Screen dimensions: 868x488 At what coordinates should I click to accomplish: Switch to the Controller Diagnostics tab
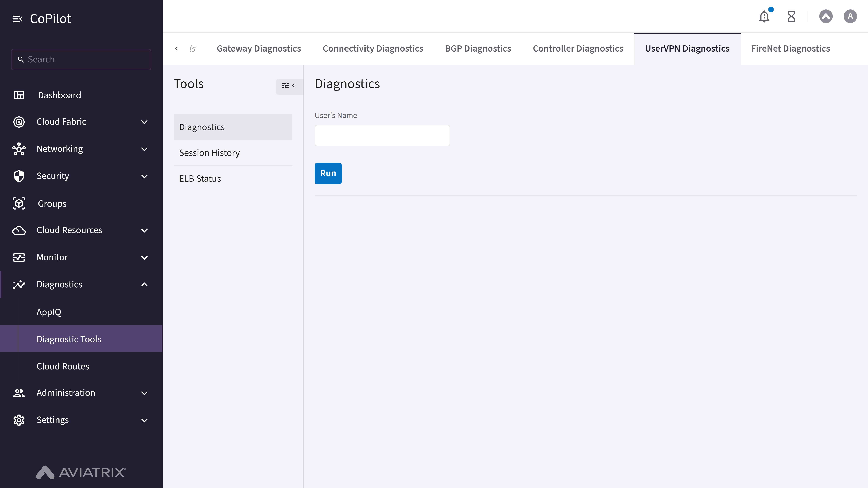578,48
